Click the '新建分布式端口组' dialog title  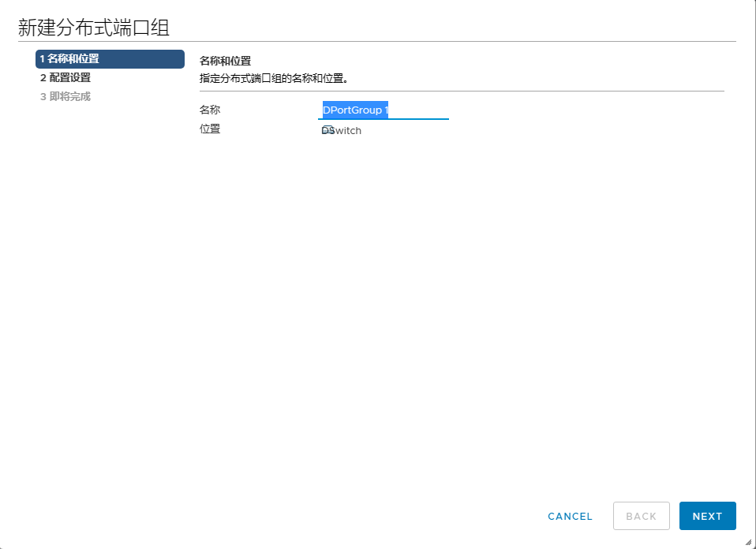pyautogui.click(x=94, y=28)
